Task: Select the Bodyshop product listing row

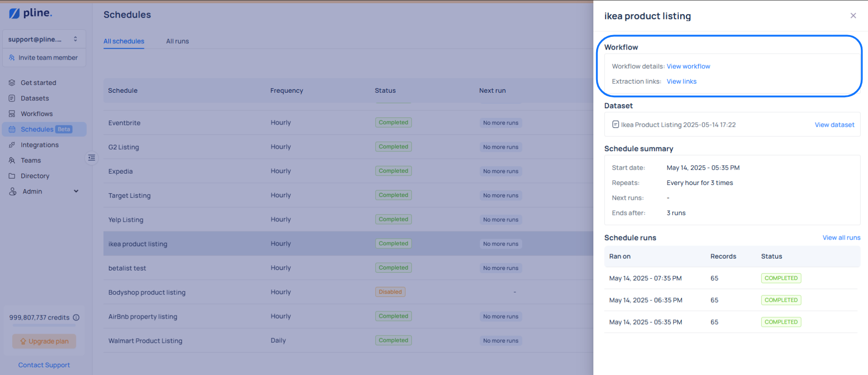Action: coord(147,292)
